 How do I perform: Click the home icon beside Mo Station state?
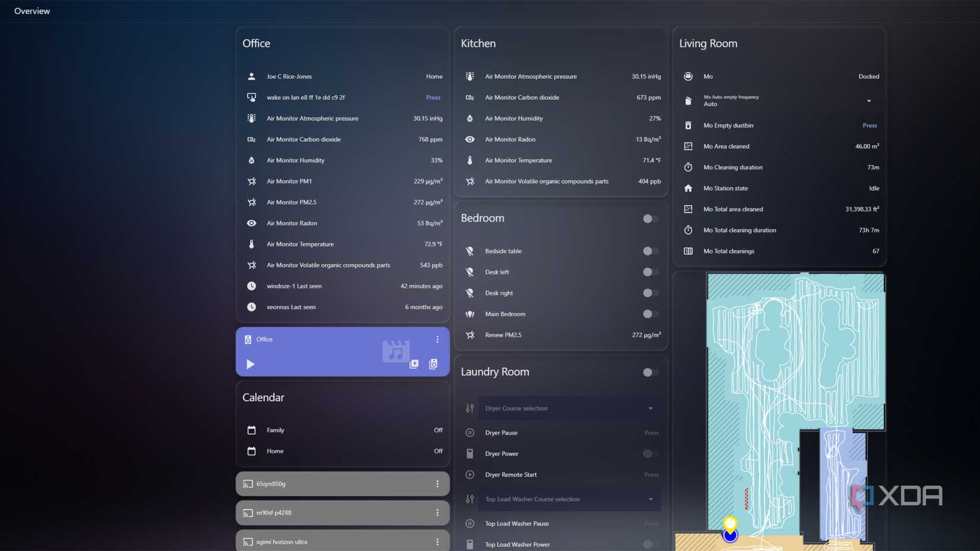coord(688,188)
